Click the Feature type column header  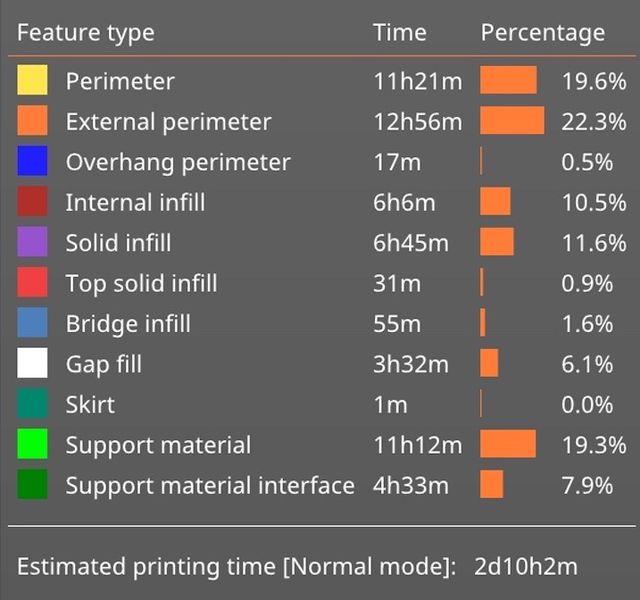coord(86,33)
